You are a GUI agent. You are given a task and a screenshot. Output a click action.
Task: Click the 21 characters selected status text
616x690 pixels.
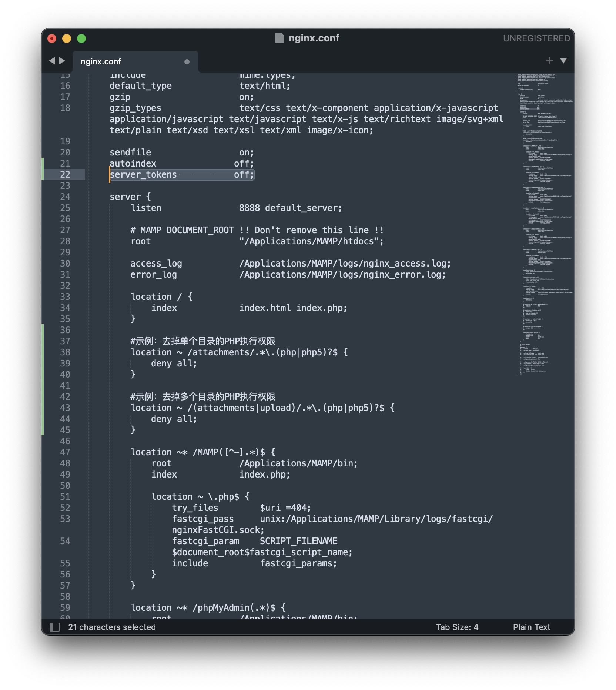(x=112, y=627)
